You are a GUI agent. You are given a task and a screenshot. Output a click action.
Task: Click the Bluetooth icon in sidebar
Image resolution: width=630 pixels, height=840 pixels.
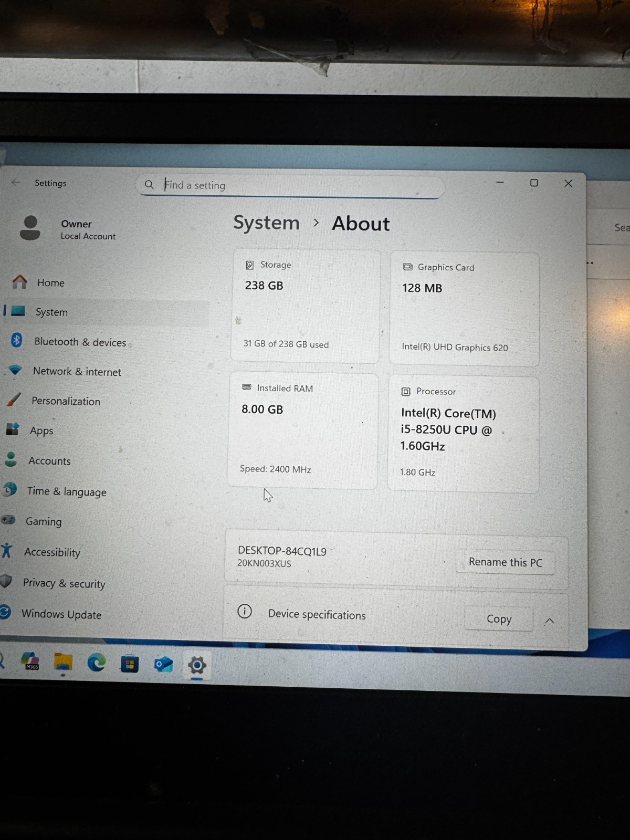pyautogui.click(x=16, y=340)
